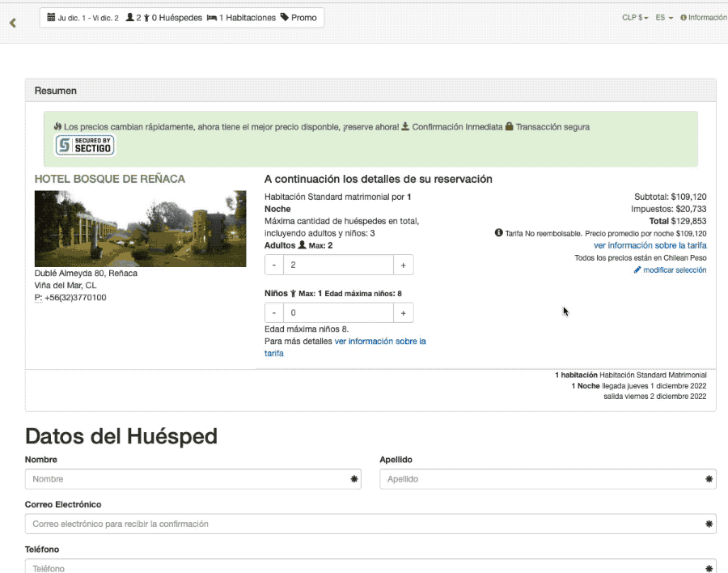The width and height of the screenshot is (728, 573).
Task: Click the address Dublé Almeyda 80, Reñaca
Action: 86,274
